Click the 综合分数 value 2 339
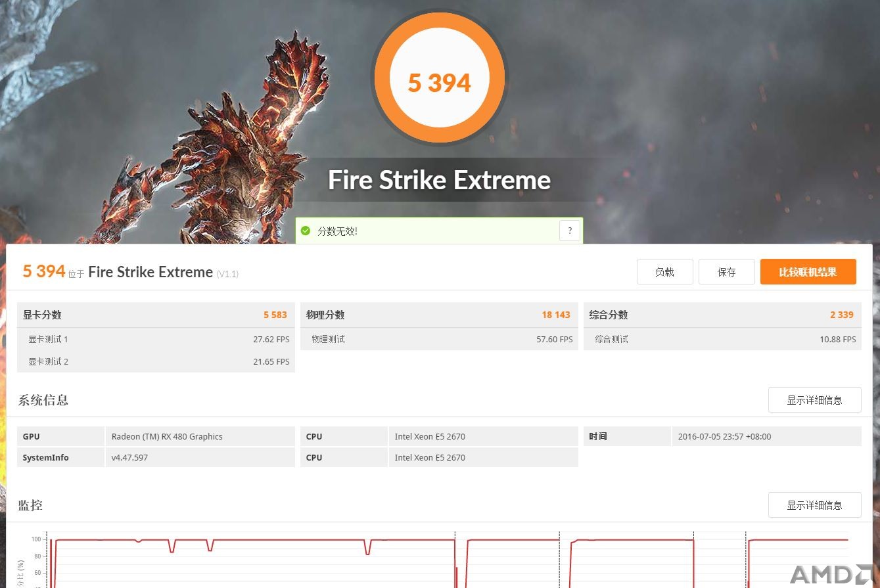This screenshot has height=588, width=880. point(842,315)
